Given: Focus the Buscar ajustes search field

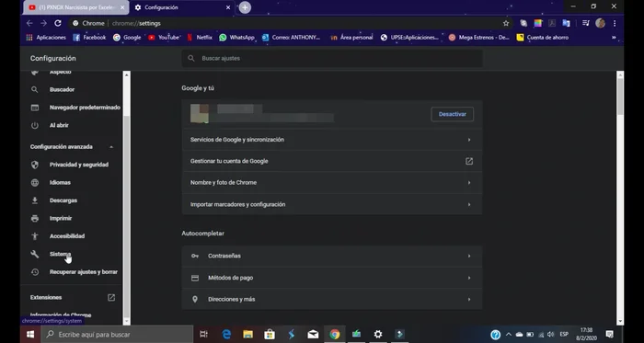Looking at the screenshot, I should point(332,58).
